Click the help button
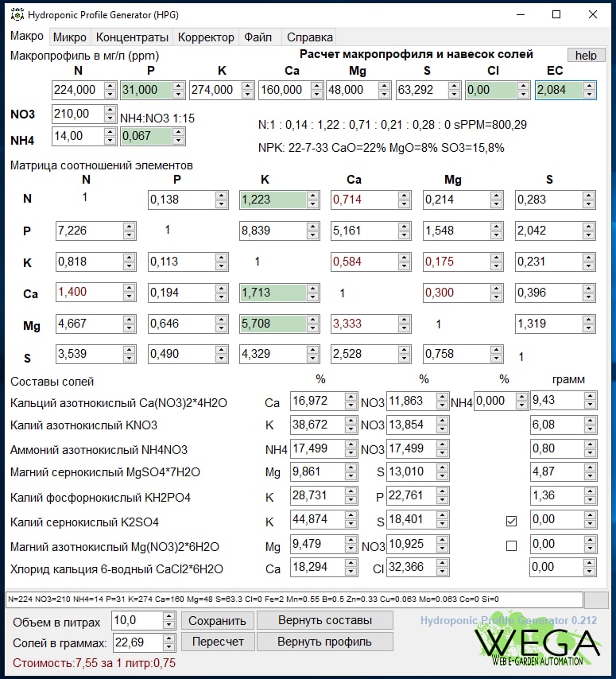Image resolution: width=616 pixels, height=679 pixels. [x=586, y=55]
